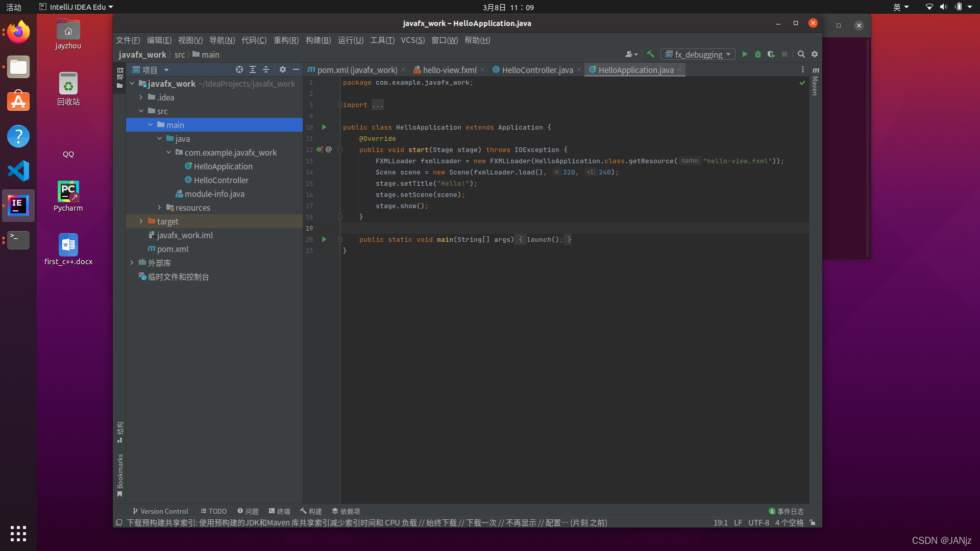Open the Version Control tool window

tap(160, 511)
